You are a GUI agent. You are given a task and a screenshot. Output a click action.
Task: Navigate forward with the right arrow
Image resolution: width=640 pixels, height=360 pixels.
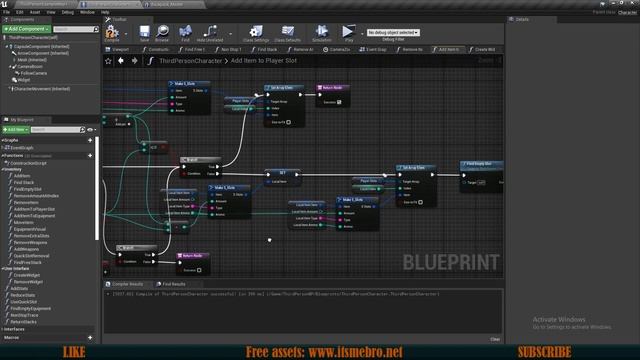(134, 61)
